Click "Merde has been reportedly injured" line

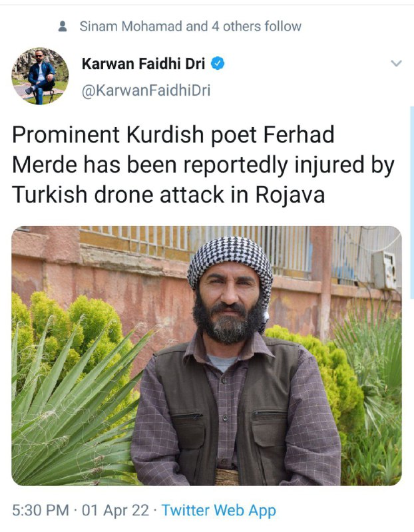(x=148, y=165)
